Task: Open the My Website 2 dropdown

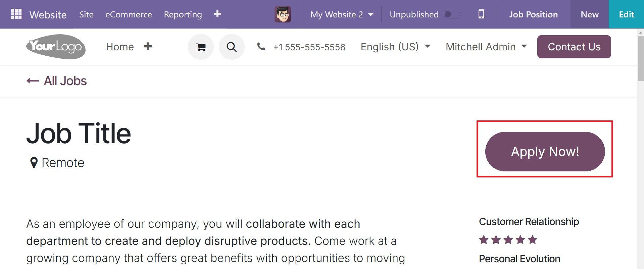Action: click(342, 14)
